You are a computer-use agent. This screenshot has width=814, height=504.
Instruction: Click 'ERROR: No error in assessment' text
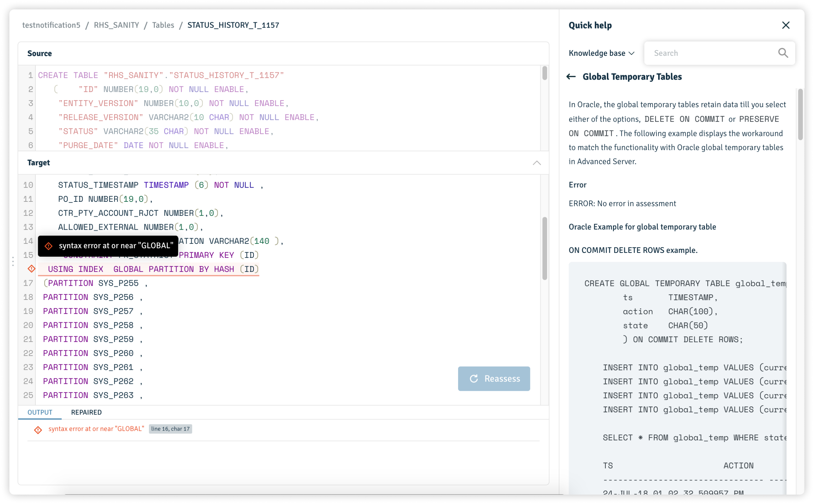pyautogui.click(x=622, y=203)
